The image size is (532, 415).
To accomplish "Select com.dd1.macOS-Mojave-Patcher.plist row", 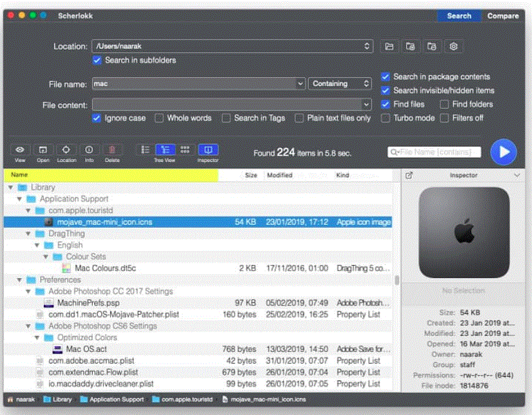I will 198,315.
